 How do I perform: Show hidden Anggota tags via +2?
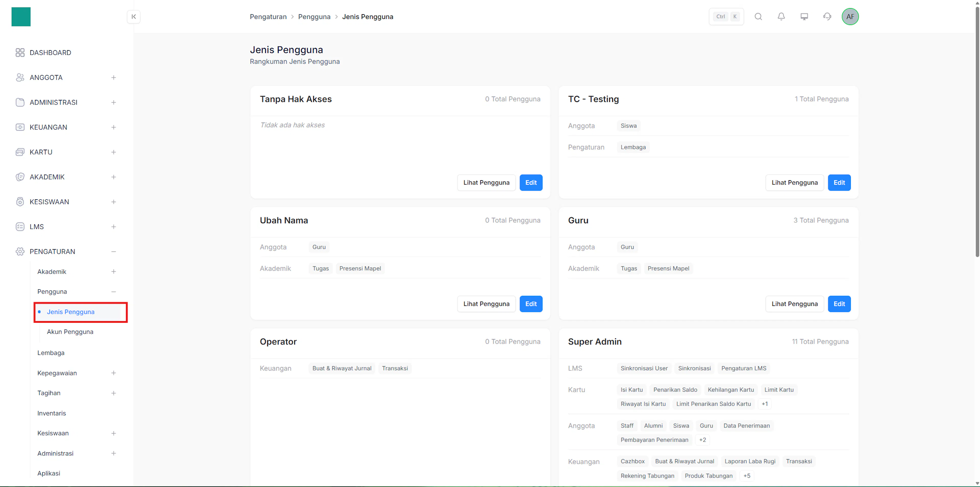703,440
